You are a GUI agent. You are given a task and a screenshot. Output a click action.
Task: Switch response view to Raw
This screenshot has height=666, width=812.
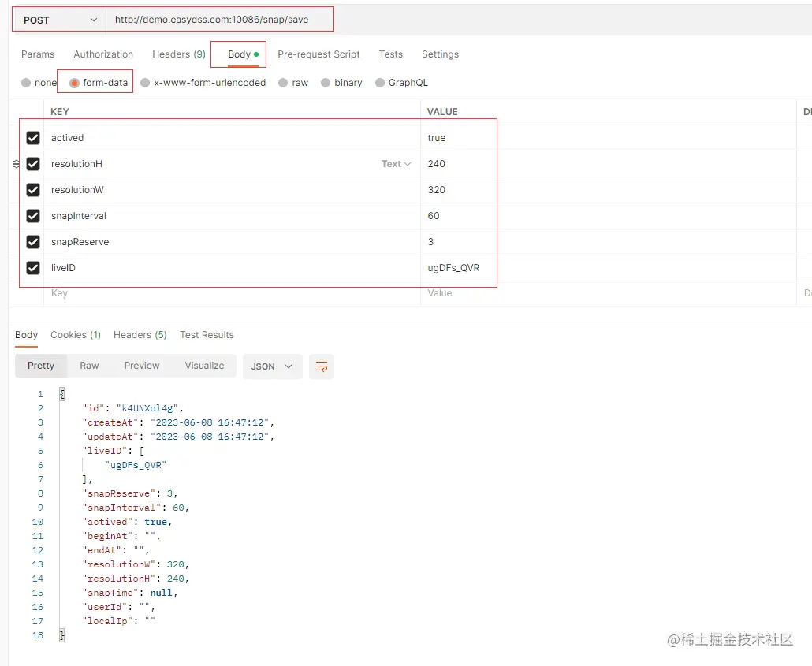[89, 366]
